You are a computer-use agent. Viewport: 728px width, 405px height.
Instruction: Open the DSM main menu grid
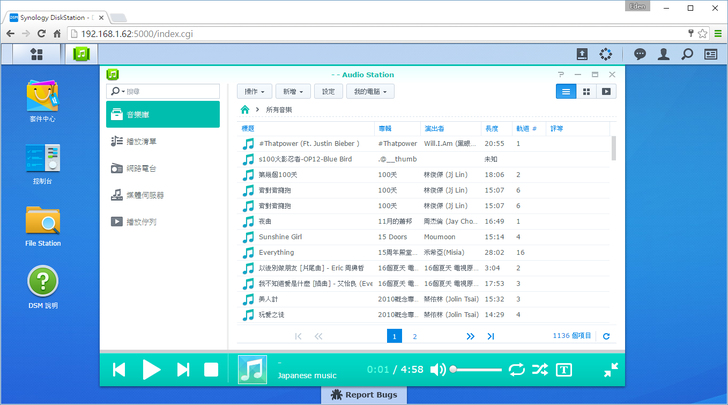point(36,54)
